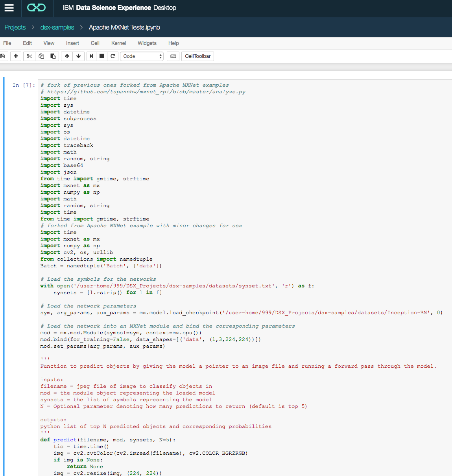The image size is (452, 476).
Task: Open the Kernel menu
Action: pyautogui.click(x=118, y=43)
